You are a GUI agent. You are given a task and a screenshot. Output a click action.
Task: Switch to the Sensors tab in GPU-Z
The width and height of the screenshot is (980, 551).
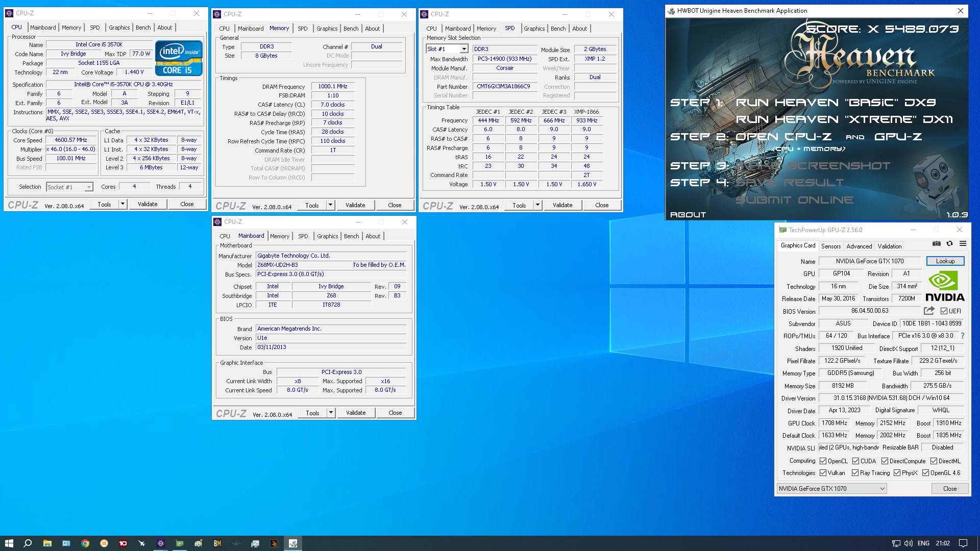(x=830, y=246)
